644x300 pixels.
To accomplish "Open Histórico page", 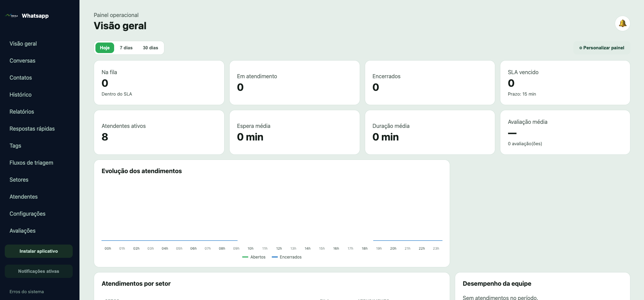I will point(20,95).
